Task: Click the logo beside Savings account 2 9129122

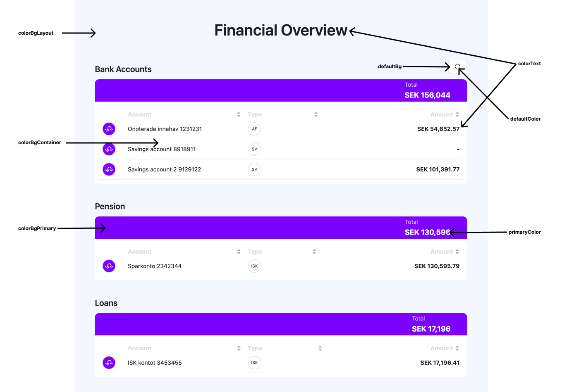Action: point(109,169)
